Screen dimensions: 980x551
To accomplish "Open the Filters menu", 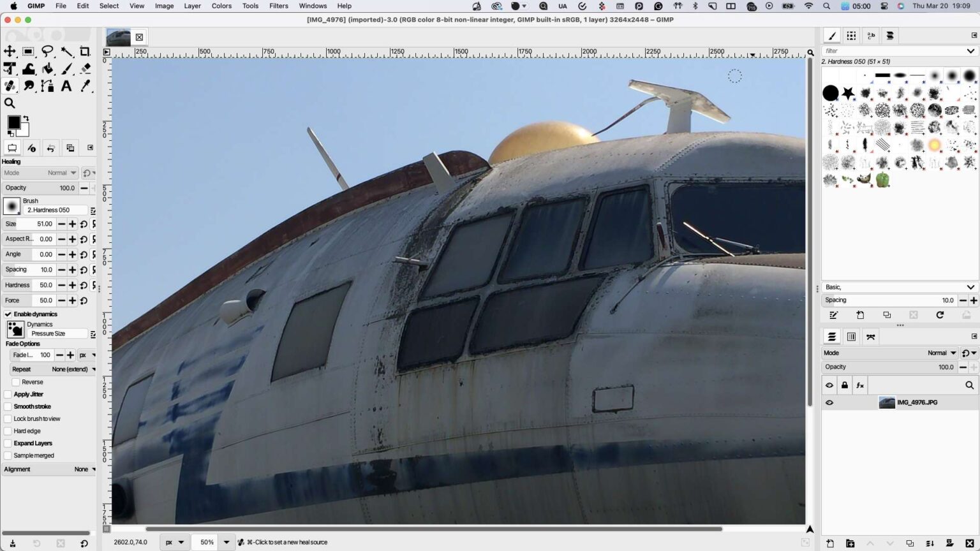I will (x=278, y=6).
